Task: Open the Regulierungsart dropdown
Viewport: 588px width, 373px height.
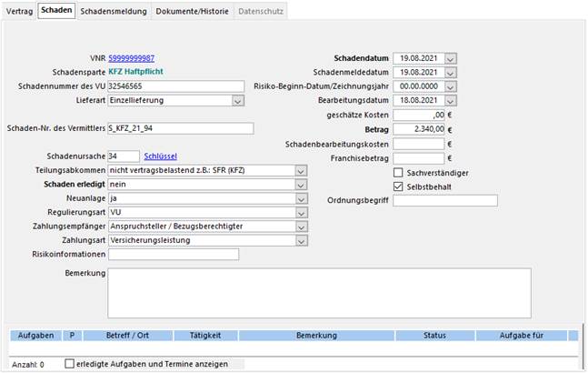Action: tap(301, 212)
